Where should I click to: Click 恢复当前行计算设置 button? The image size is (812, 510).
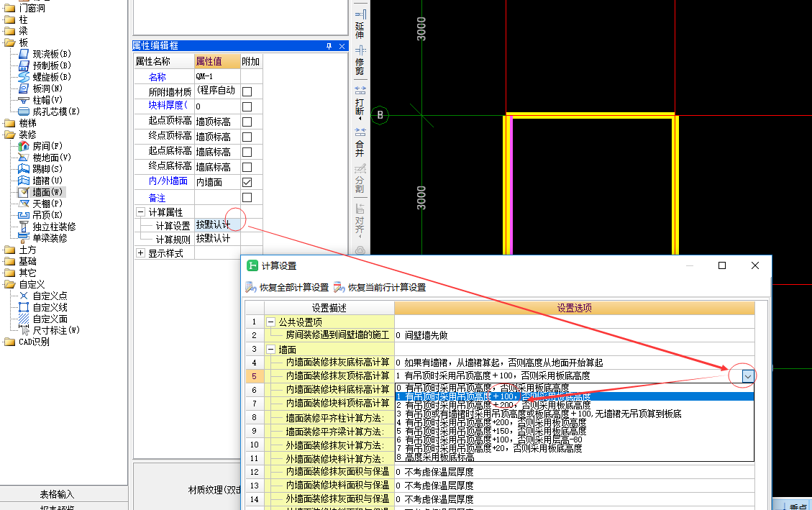pos(380,287)
